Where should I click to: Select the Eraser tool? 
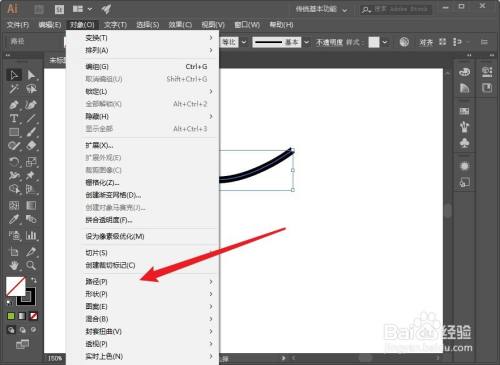31,146
